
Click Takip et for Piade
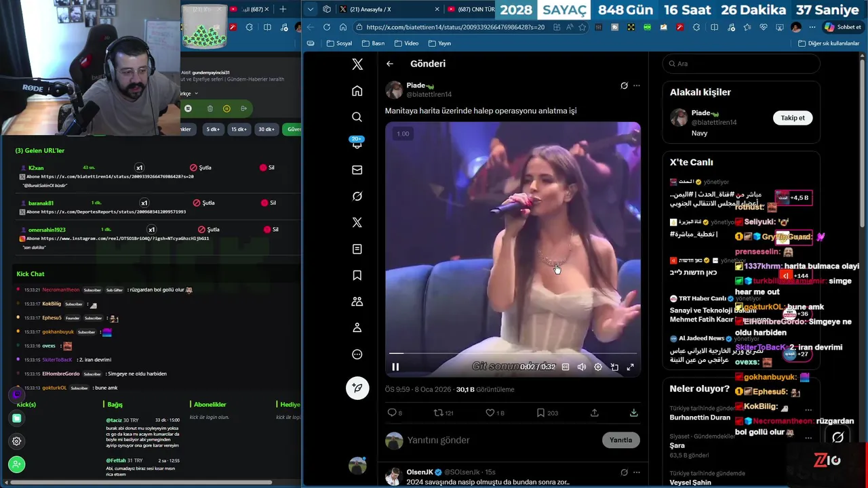coord(792,118)
